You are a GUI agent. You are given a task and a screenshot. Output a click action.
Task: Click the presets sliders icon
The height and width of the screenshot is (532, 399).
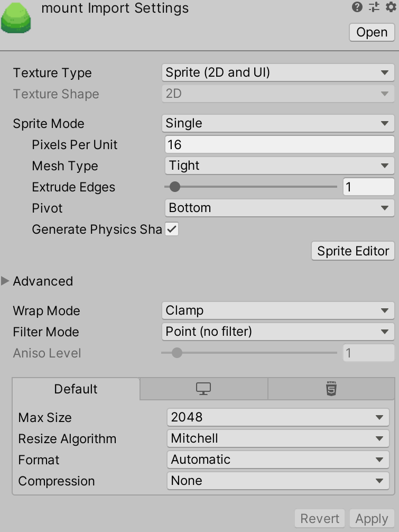[374, 7]
